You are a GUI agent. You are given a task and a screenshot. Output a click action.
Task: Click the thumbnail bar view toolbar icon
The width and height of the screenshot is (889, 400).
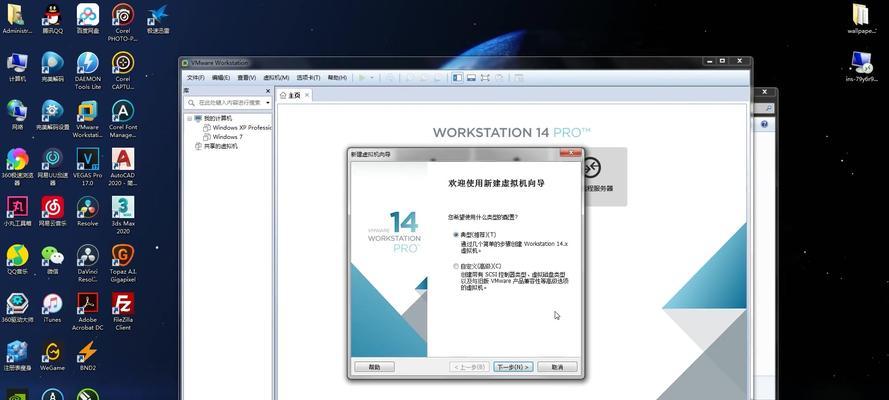coord(471,78)
